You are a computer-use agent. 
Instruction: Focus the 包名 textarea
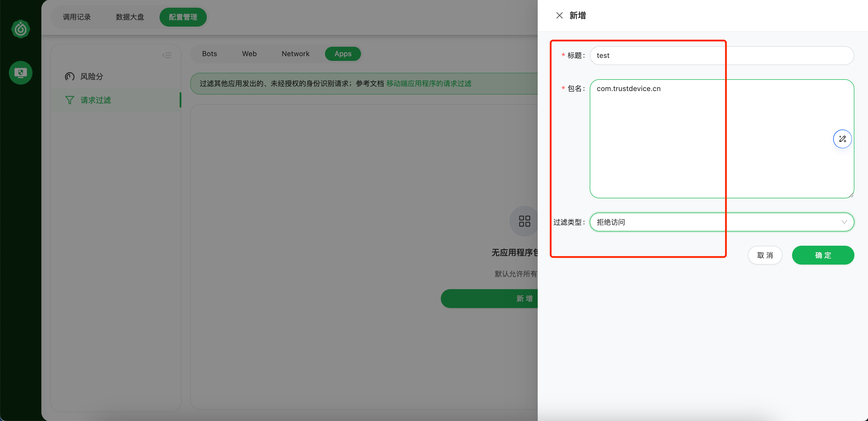point(722,139)
